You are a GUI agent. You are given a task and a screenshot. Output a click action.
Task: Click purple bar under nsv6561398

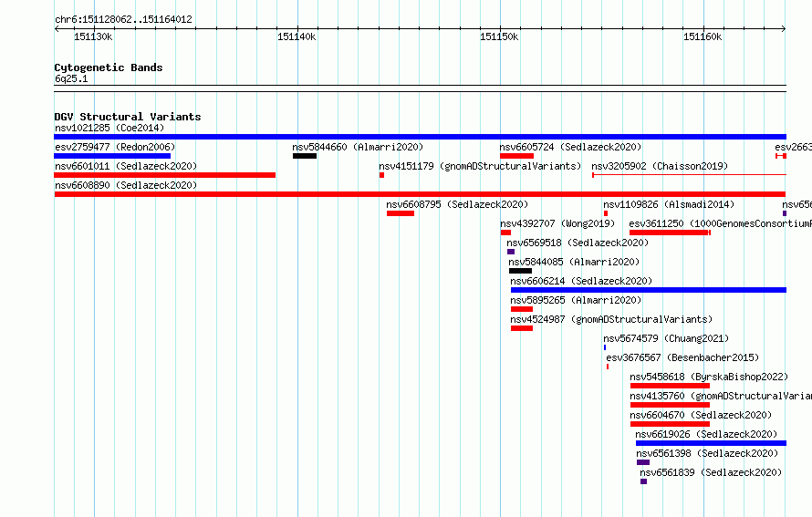pos(643,462)
